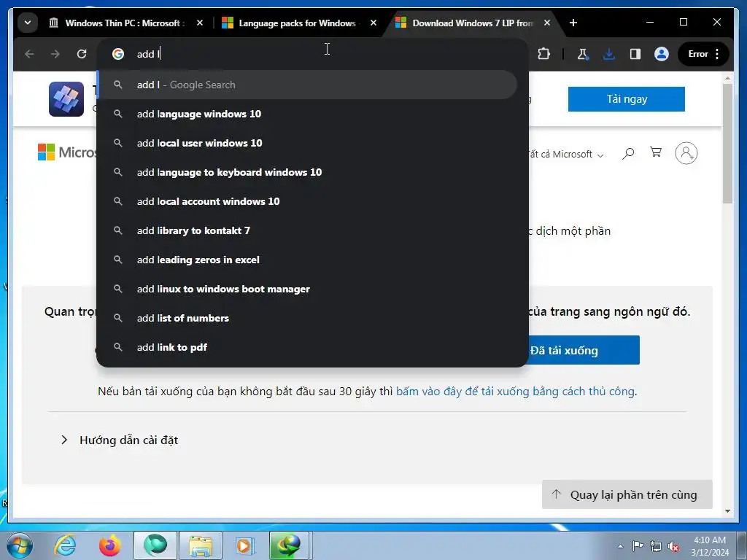The width and height of the screenshot is (747, 560).
Task: Open Windows Explorer from taskbar
Action: pos(201,545)
